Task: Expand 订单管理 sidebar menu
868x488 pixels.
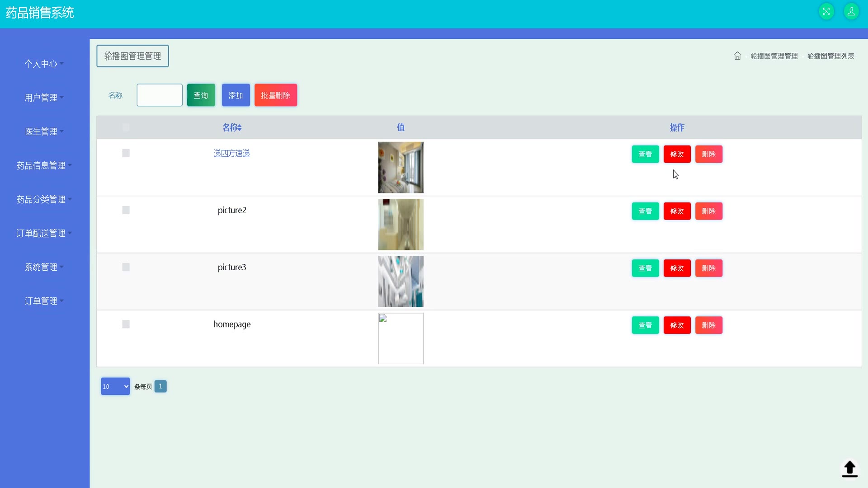Action: (44, 301)
